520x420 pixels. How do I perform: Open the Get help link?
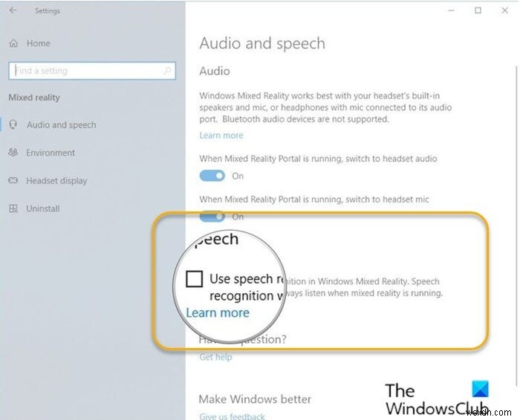tap(215, 357)
